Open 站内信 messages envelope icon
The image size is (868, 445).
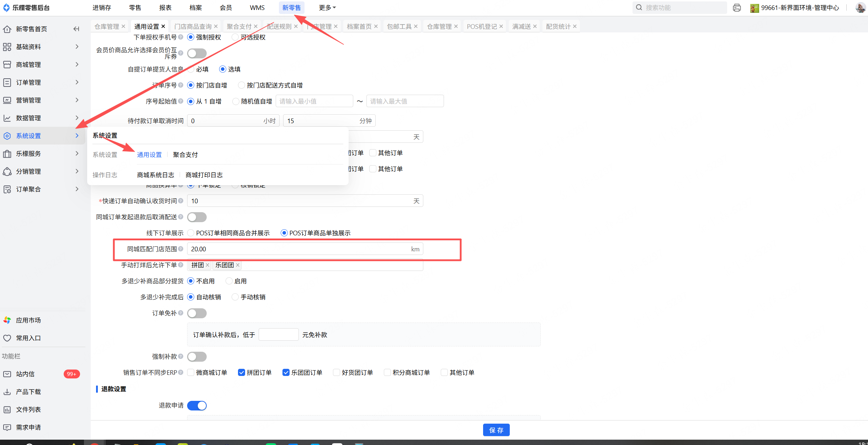tap(7, 374)
